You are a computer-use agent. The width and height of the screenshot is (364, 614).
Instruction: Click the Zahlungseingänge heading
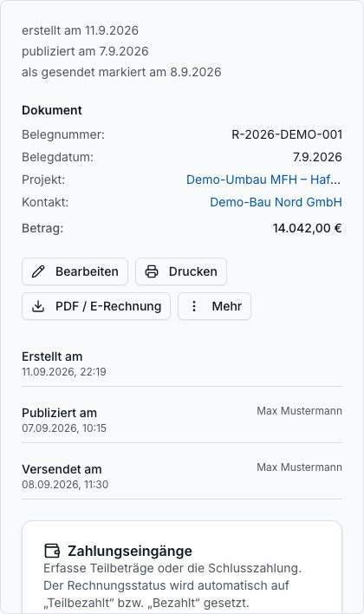(130, 551)
